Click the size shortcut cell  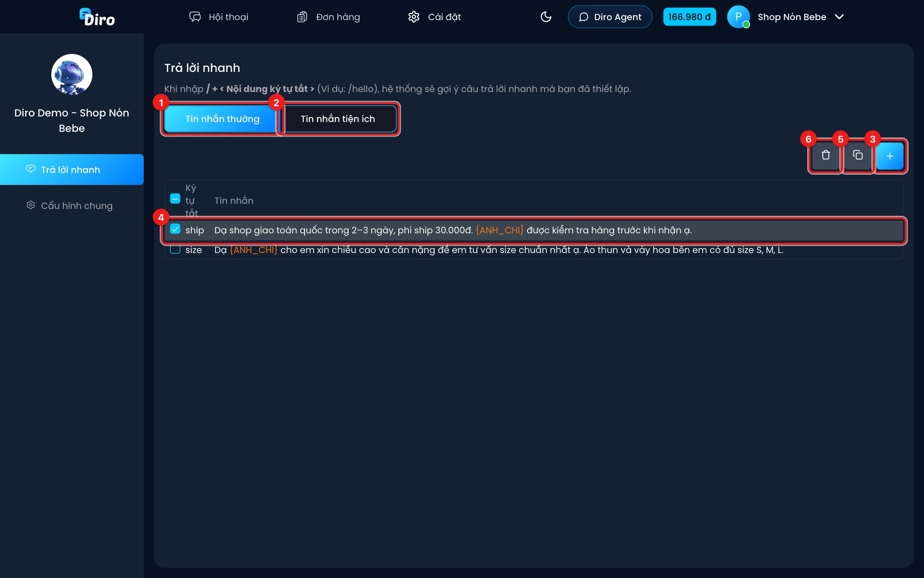193,250
